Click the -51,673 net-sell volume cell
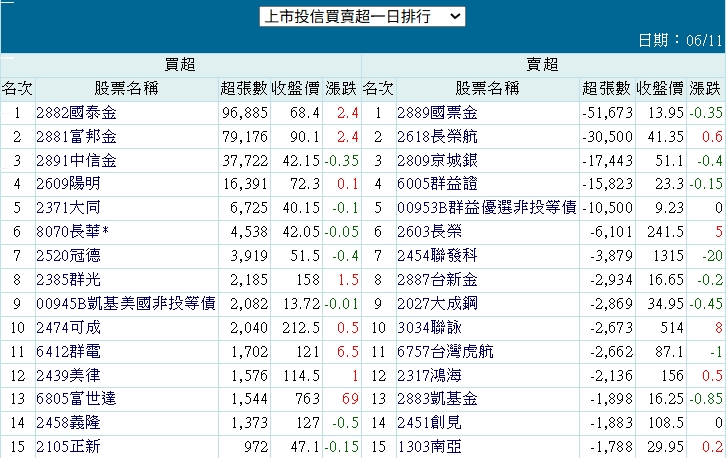The width and height of the screenshot is (726, 458). 607,113
